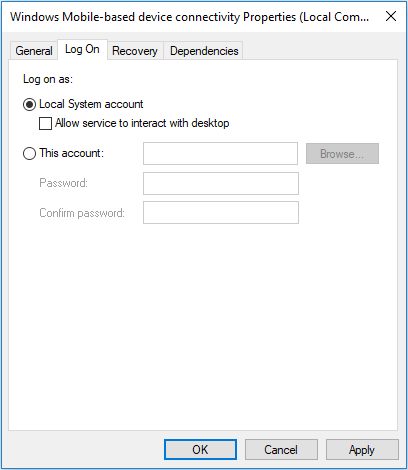Switch to the General tab
Viewport: 408px width, 470px height.
[34, 51]
